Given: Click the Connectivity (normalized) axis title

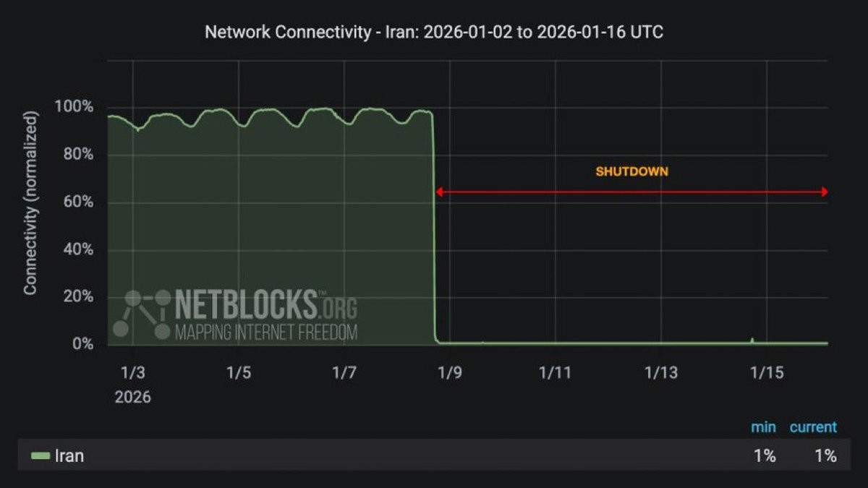Looking at the screenshot, I should pyautogui.click(x=30, y=203).
